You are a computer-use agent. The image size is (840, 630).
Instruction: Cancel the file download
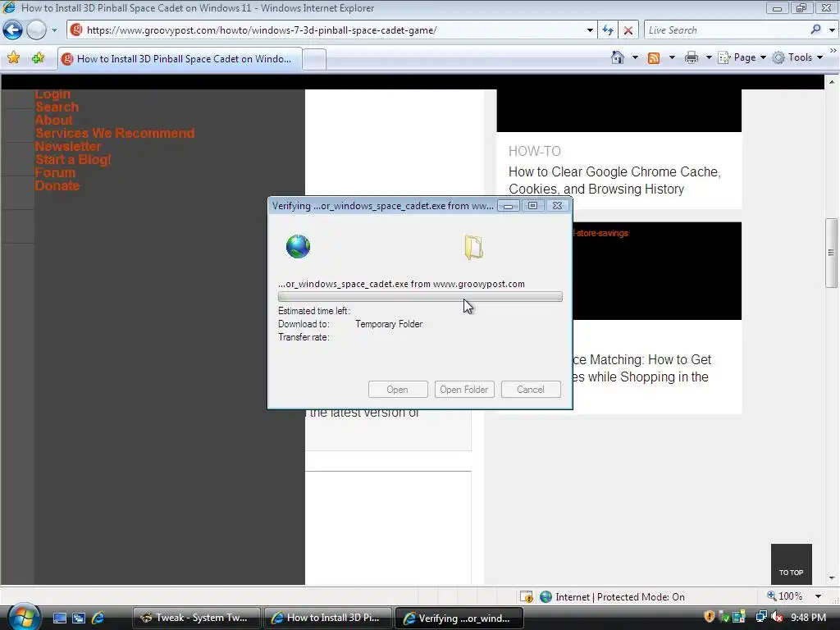point(531,390)
